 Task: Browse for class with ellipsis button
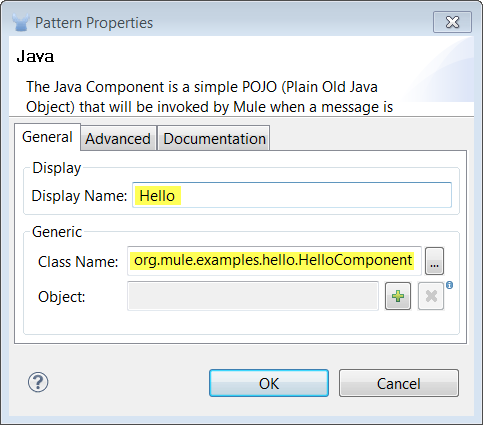click(x=434, y=261)
